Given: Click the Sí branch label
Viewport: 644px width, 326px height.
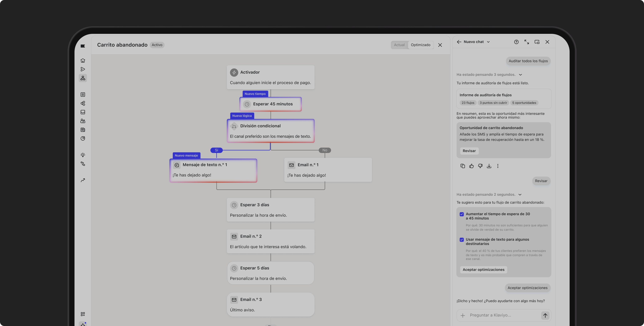Looking at the screenshot, I should (216, 150).
